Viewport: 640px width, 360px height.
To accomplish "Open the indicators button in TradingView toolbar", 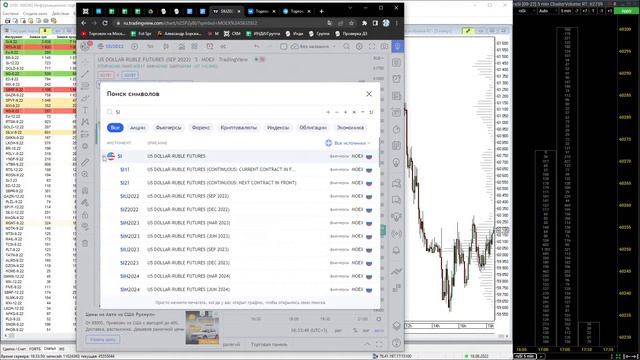I will (181, 47).
